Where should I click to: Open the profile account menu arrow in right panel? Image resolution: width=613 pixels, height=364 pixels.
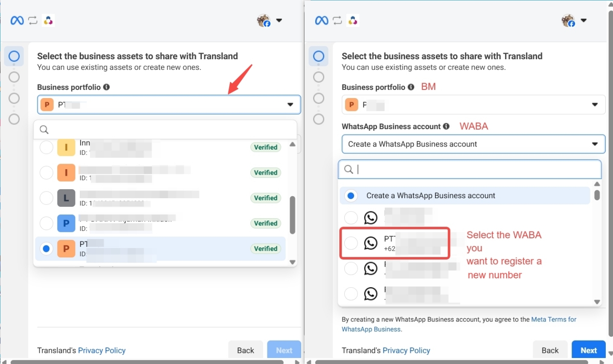(584, 20)
